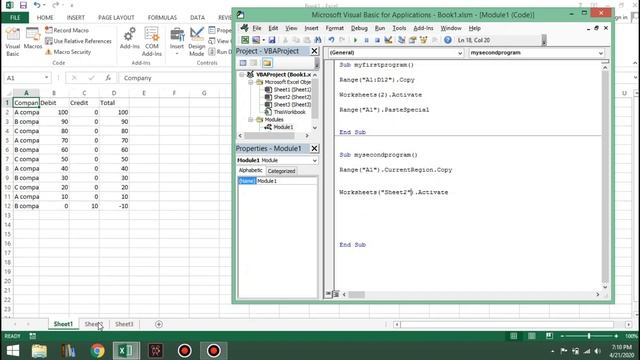
Task: Open the VBA editor File menu
Action: tap(257, 28)
